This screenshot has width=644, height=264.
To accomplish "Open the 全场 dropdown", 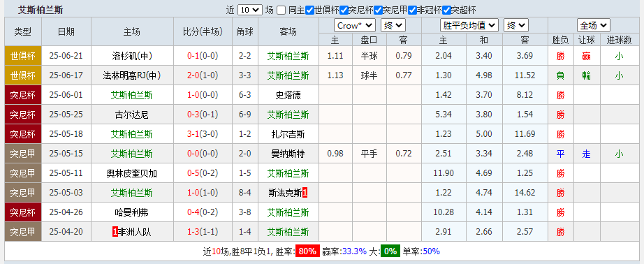I will pos(594,25).
